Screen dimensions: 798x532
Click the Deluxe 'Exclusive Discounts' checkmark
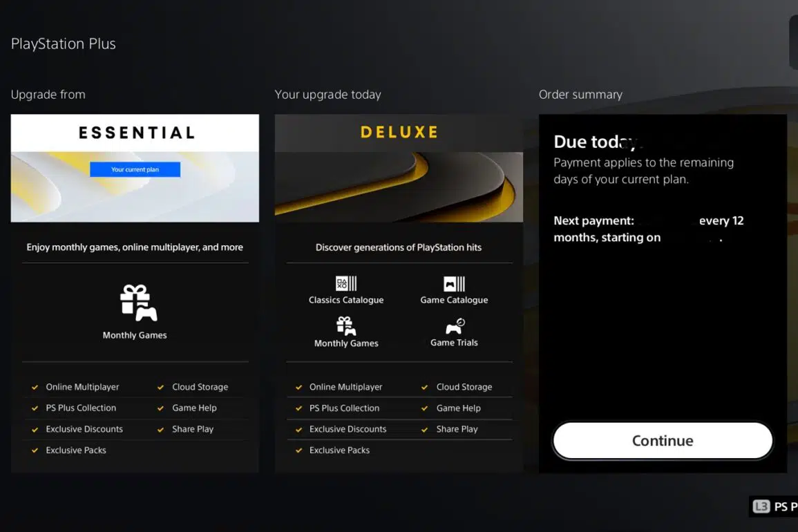point(298,430)
